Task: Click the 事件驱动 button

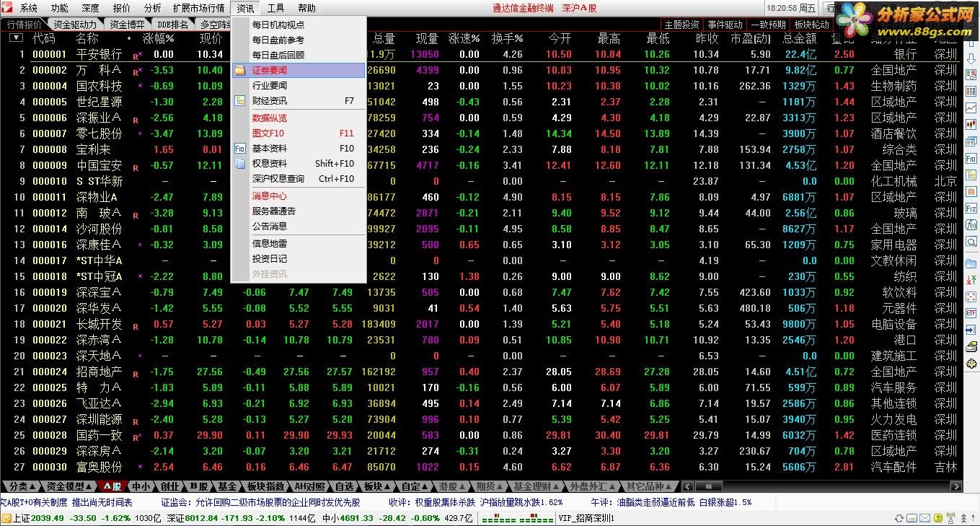Action: pos(725,25)
